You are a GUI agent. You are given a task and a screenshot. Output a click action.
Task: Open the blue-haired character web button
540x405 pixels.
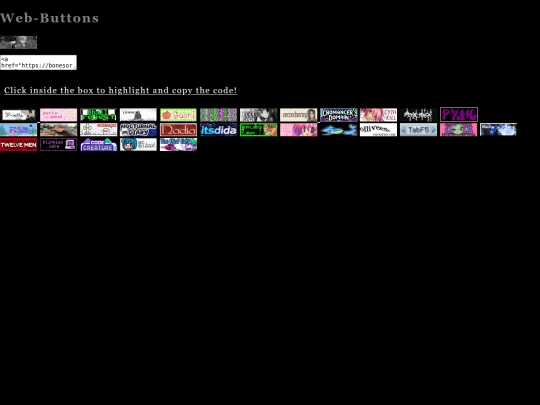[138, 145]
